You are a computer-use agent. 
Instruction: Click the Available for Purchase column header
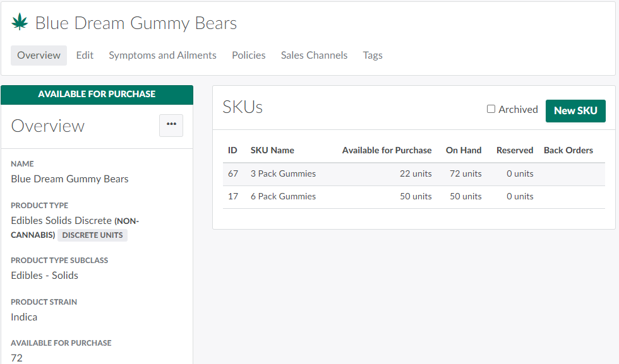tap(387, 150)
